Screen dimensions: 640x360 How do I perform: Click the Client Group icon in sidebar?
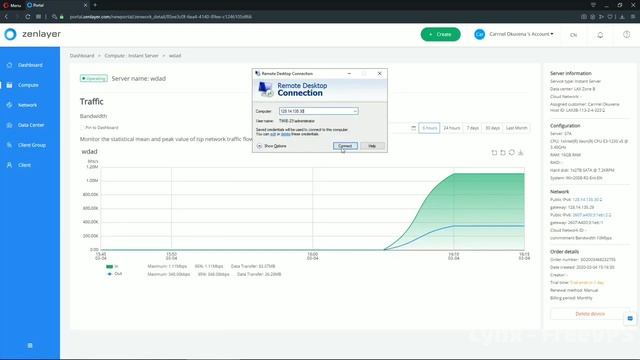[9, 145]
